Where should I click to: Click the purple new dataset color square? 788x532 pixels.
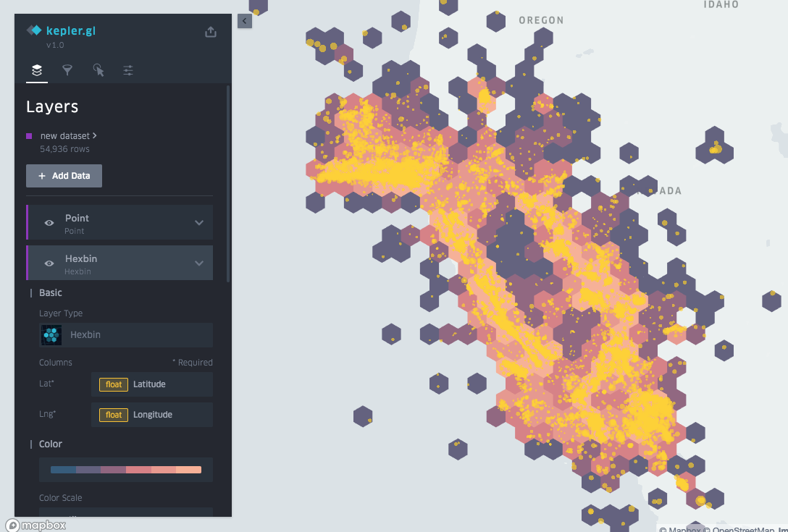(x=29, y=136)
